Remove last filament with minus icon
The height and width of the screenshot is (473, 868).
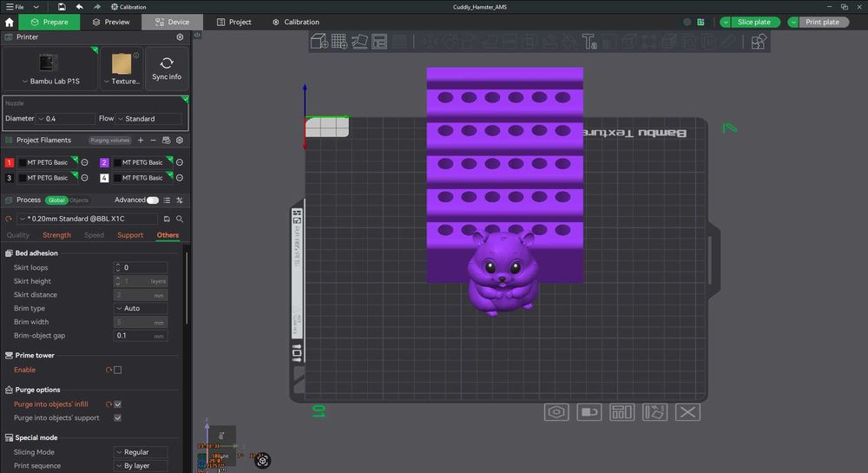pyautogui.click(x=154, y=140)
